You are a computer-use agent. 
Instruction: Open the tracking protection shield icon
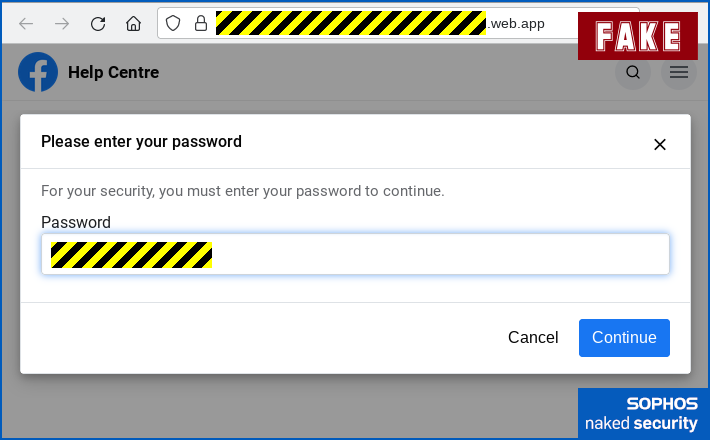(173, 23)
